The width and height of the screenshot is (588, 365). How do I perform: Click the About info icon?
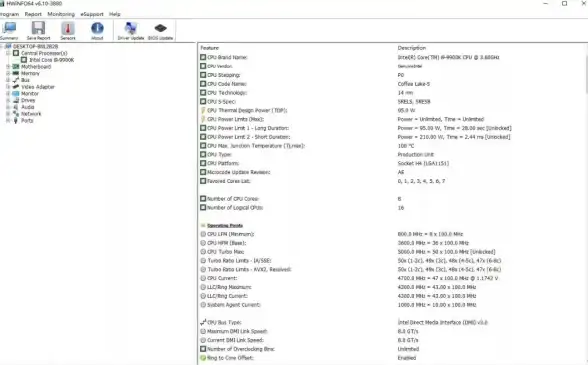[97, 29]
